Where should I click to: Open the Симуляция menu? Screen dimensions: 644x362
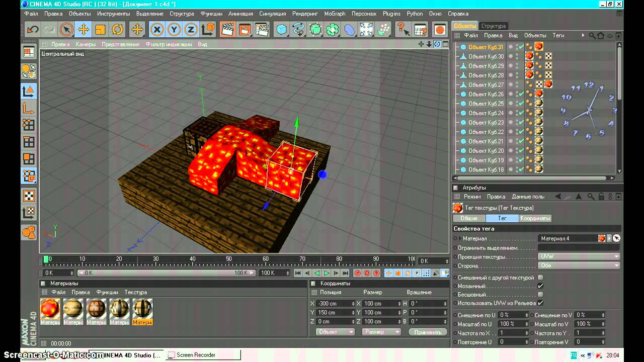coord(273,14)
